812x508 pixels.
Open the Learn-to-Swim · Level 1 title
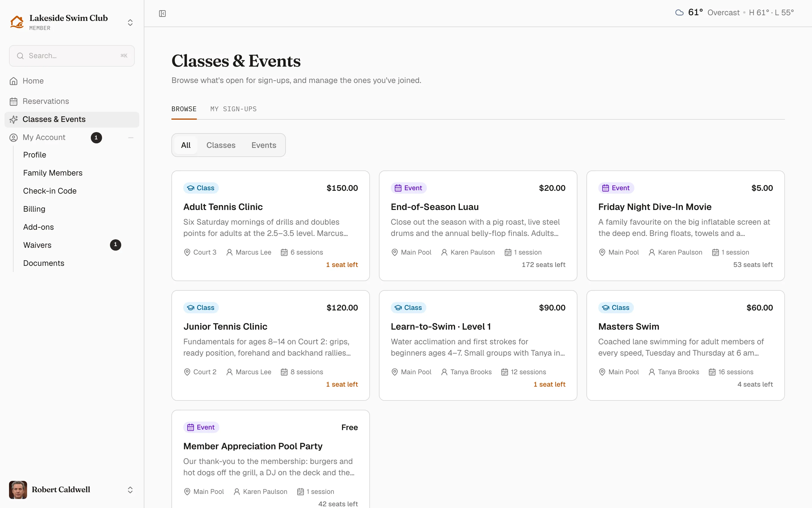point(441,327)
